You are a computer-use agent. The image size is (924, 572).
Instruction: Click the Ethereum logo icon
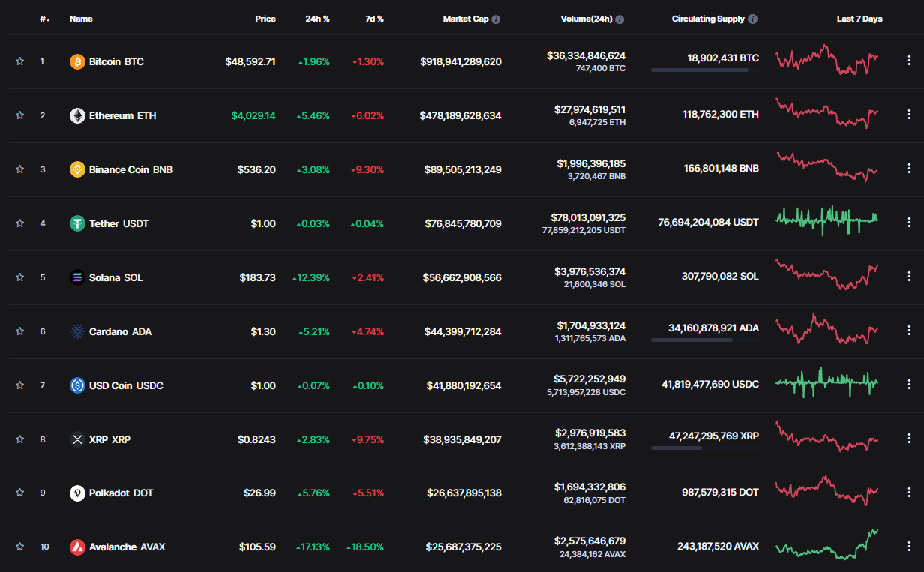pyautogui.click(x=77, y=115)
